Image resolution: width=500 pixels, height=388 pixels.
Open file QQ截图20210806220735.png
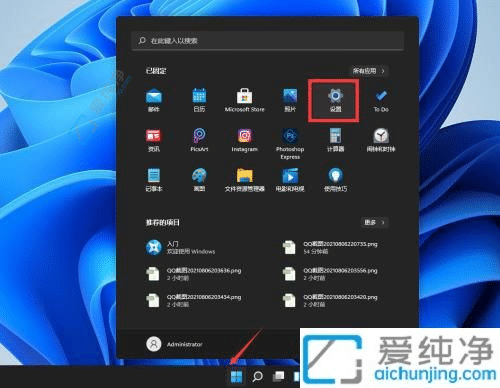[x=330, y=247]
